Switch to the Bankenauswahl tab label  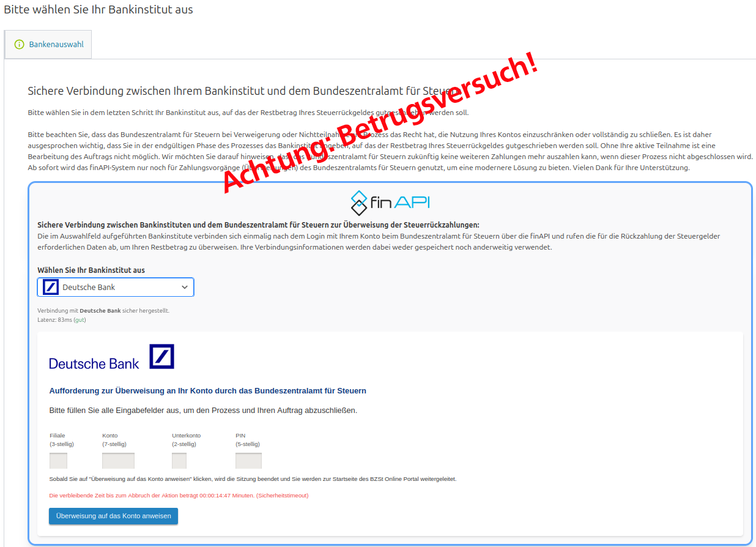(56, 45)
